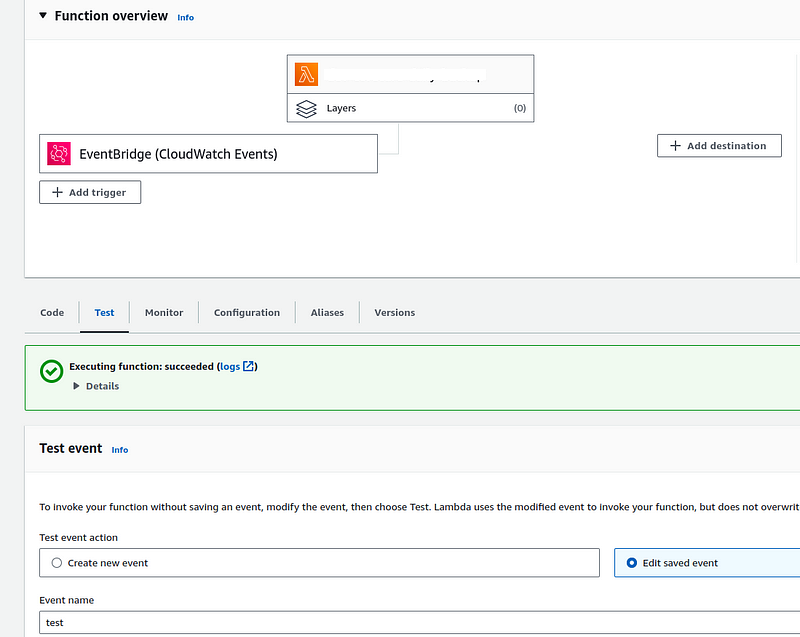The image size is (800, 637).
Task: Click the Layers stack icon
Action: point(306,108)
